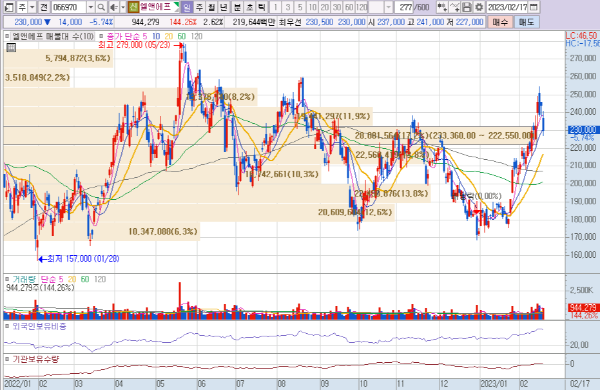This screenshot has height=390, width=600.
Task: Click the blue 10 moving average label
Action: [x=156, y=36]
